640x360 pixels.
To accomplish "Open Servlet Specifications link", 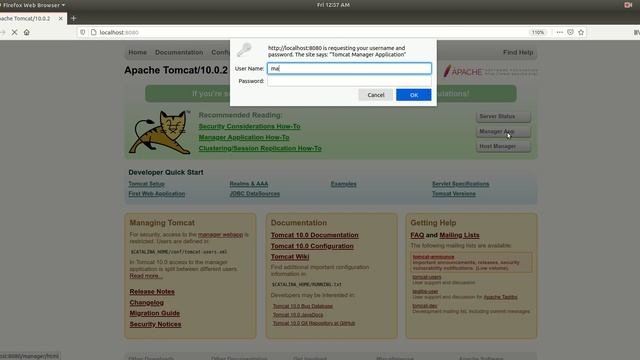I will click(x=460, y=184).
